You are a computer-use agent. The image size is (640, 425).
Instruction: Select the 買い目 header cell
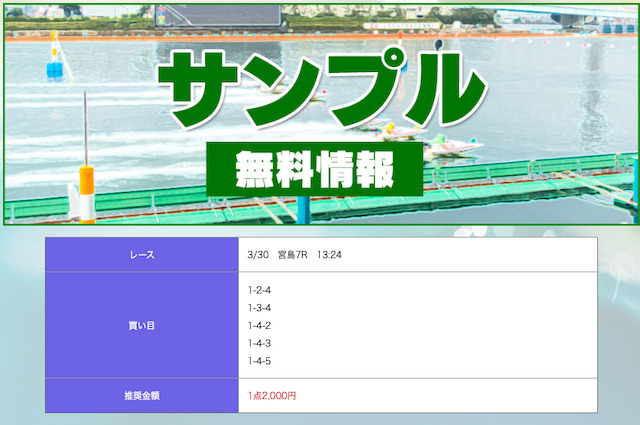click(142, 325)
